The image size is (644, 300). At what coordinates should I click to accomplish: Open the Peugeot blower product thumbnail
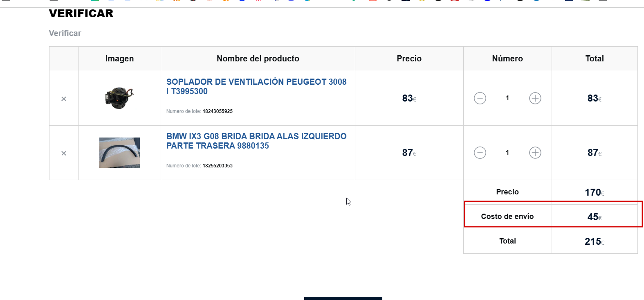[x=119, y=98]
